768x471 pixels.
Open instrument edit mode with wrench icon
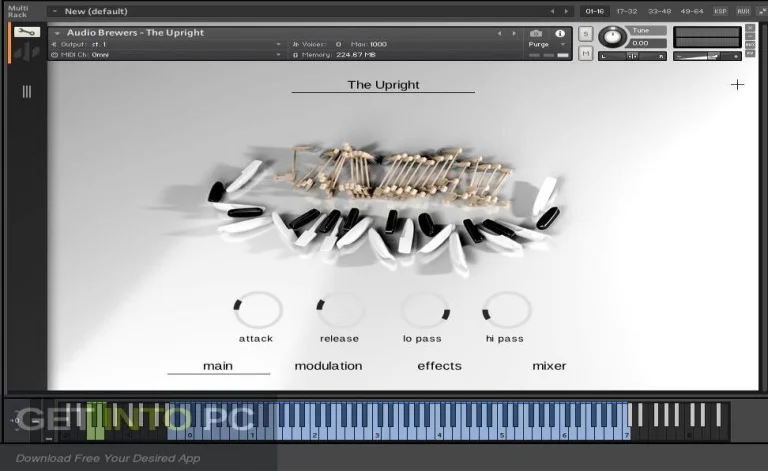[27, 32]
